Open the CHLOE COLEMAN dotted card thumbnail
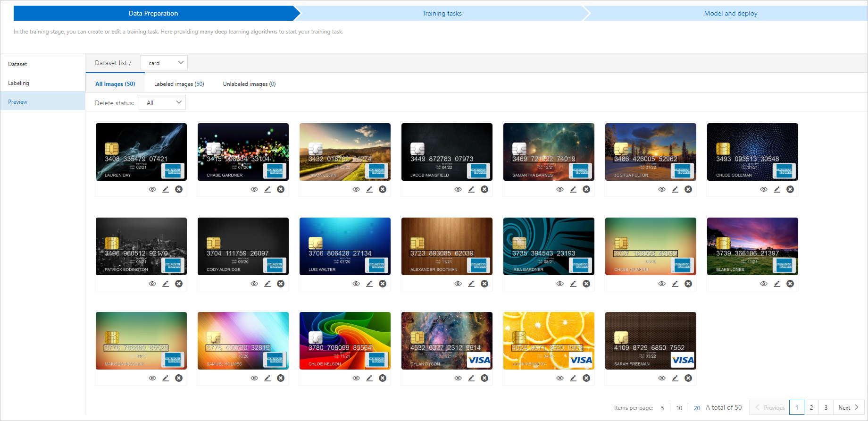 tap(752, 152)
